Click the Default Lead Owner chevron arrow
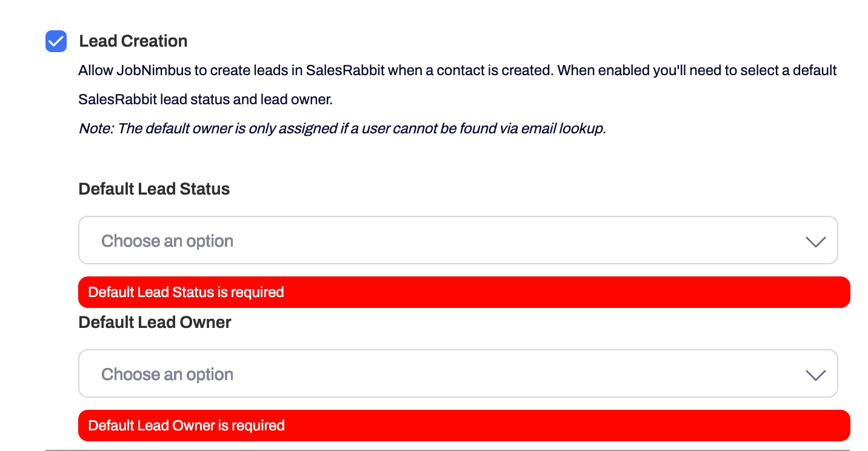 coord(815,375)
